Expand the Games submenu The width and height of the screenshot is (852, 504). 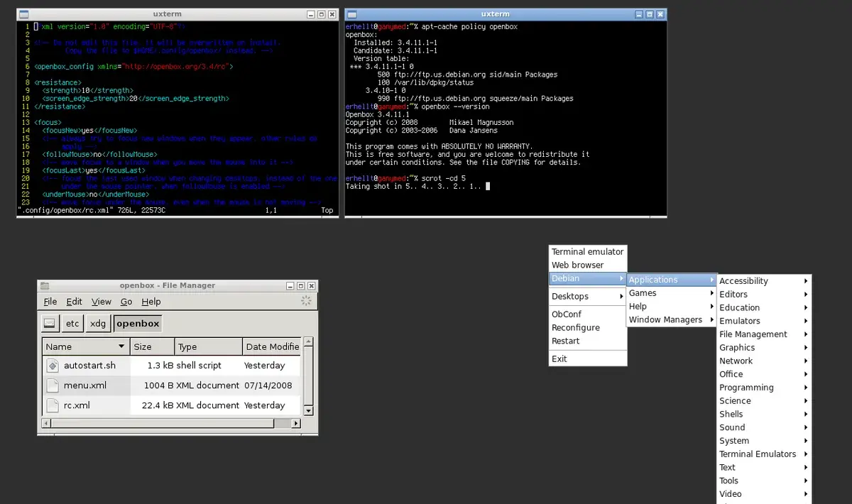click(672, 292)
